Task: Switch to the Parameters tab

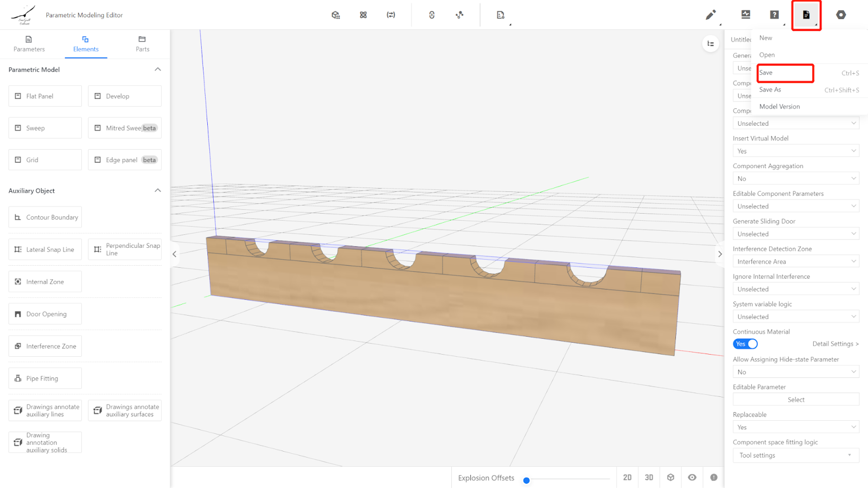Action: (29, 43)
